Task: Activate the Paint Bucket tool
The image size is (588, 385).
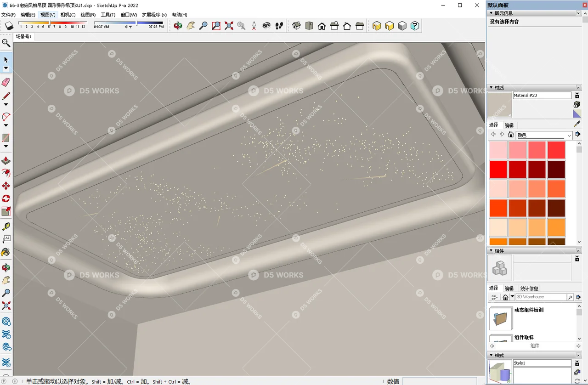Action: 6,252
